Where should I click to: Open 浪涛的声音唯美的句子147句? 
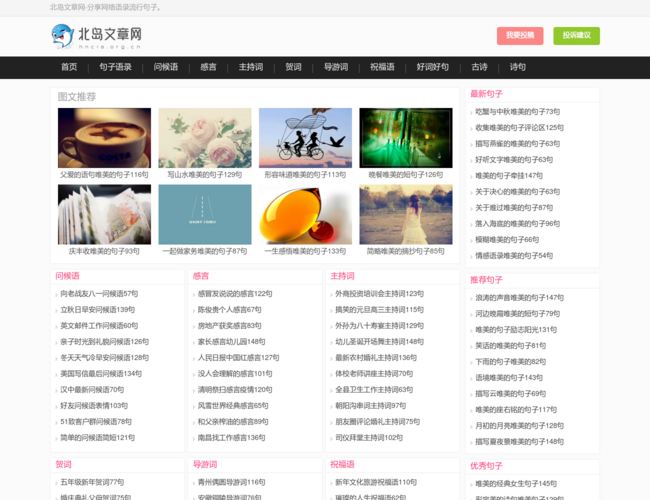click(519, 298)
